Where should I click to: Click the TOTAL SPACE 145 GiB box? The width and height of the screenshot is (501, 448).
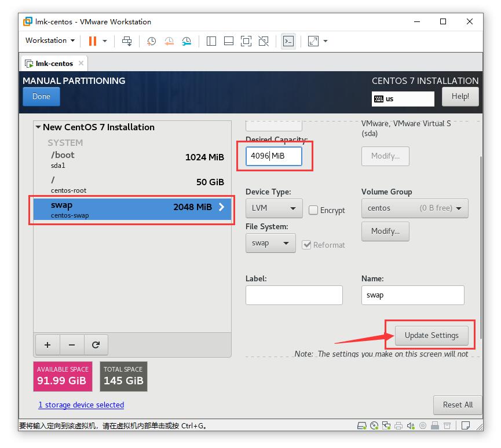123,376
